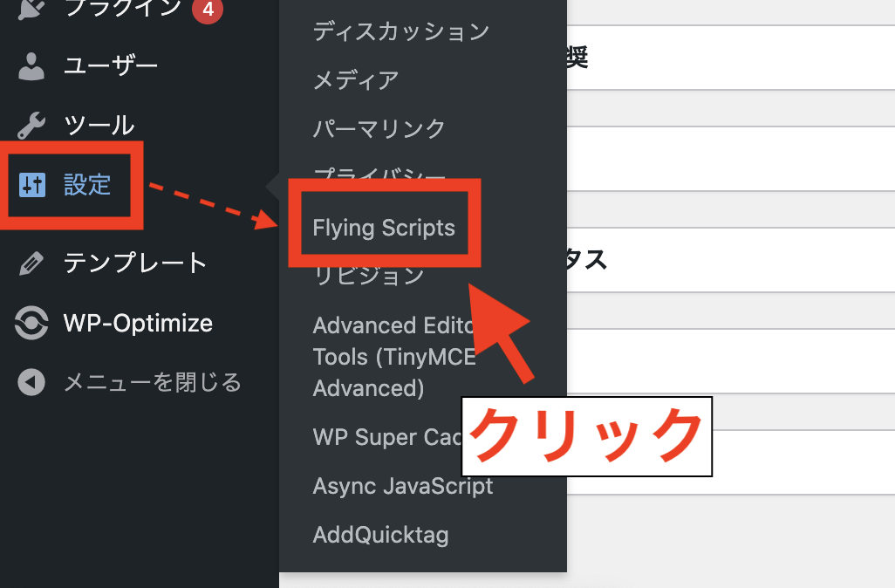Open the パーマリンク settings
Image resolution: width=895 pixels, height=588 pixels.
coord(379,129)
